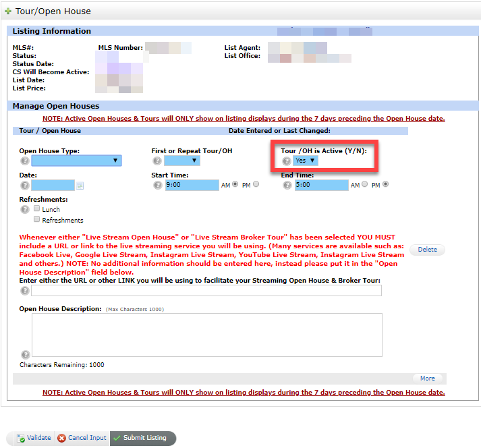Click the Delete button
This screenshot has height=448, width=481.
[427, 250]
